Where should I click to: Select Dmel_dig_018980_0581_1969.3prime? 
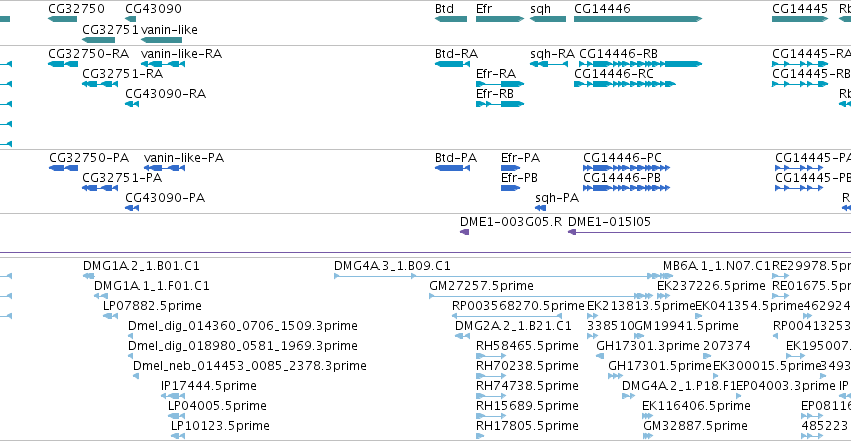pyautogui.click(x=130, y=356)
